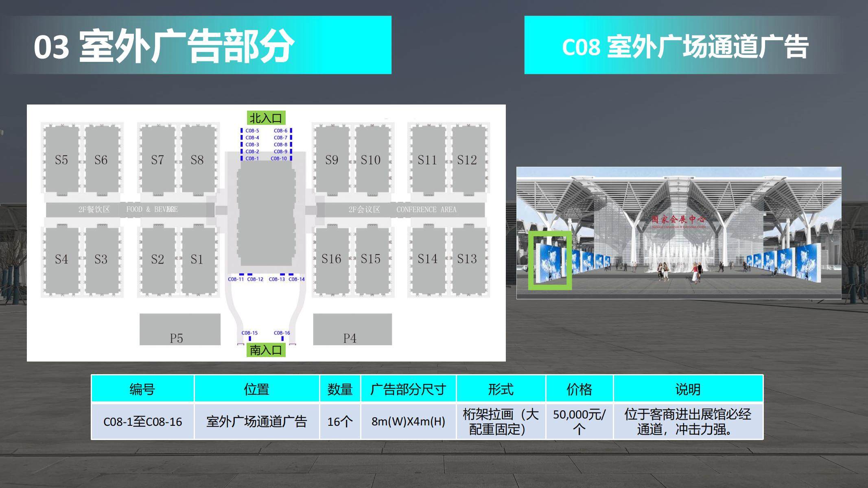Click the "广告部分尺寸" table header
The height and width of the screenshot is (488, 868).
(x=408, y=389)
